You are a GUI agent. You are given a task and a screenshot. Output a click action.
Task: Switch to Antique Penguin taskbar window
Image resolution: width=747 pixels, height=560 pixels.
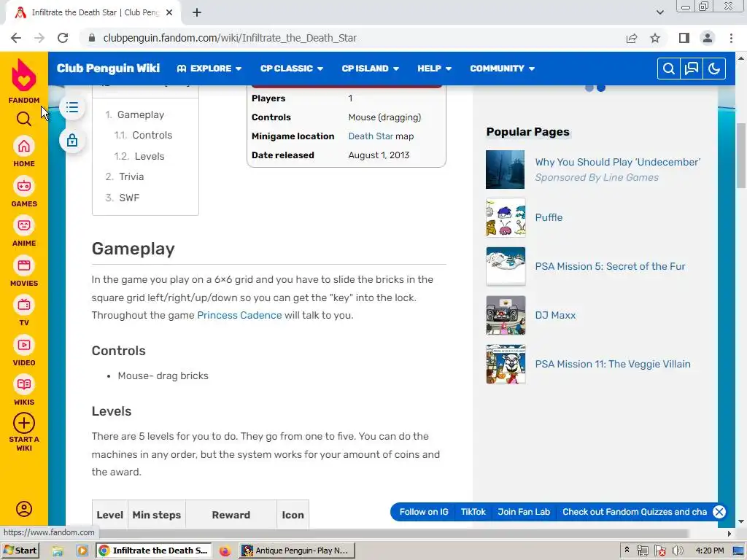click(x=298, y=551)
